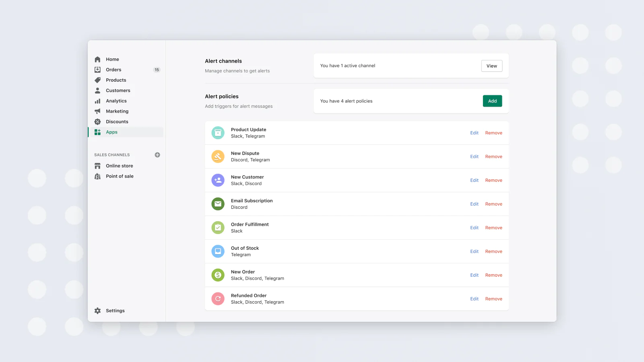
Task: Click the 'Alert policies' heading
Action: (222, 97)
